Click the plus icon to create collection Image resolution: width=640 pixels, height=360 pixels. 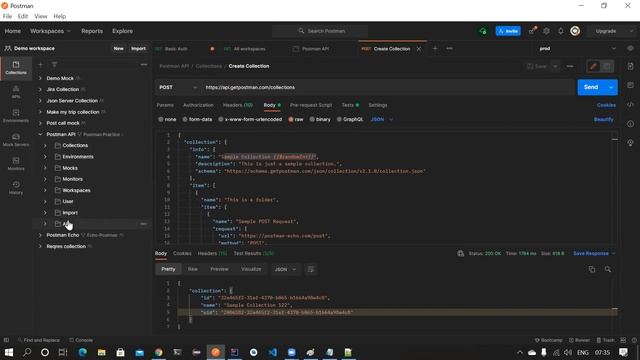pos(40,64)
